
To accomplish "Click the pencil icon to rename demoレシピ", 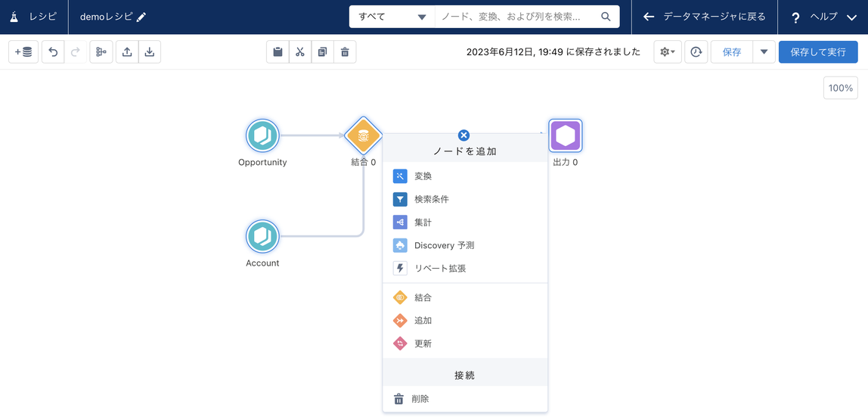I will click(141, 17).
